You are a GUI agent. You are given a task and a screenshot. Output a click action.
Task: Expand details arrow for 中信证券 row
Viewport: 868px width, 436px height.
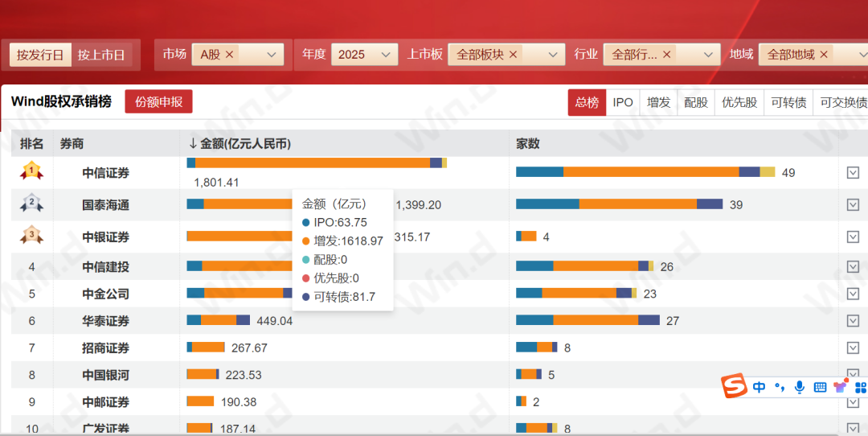pyautogui.click(x=853, y=173)
